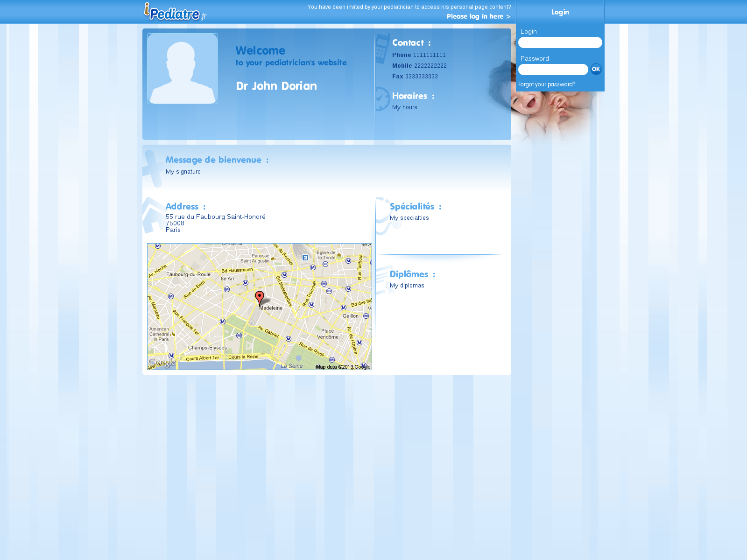This screenshot has width=747, height=560.
Task: Click the clock icon beside Horaires
Action: coord(382,98)
